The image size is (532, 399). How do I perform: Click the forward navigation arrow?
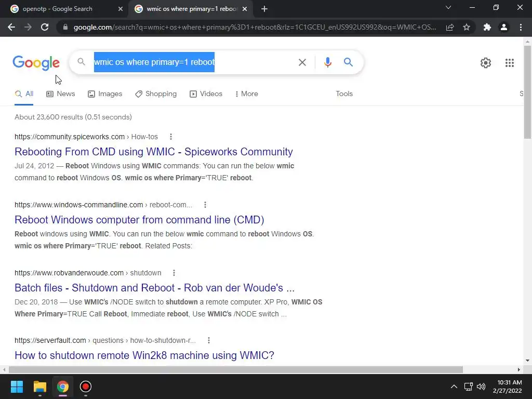(28, 27)
